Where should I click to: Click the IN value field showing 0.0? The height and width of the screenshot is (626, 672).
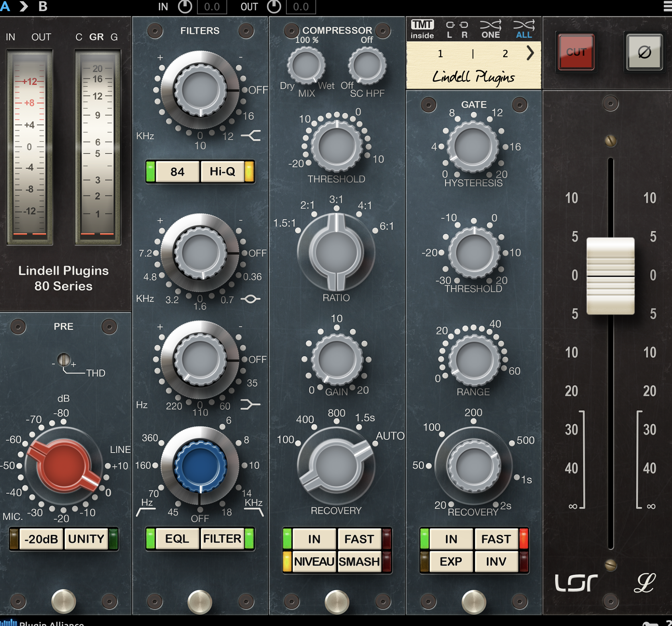212,7
